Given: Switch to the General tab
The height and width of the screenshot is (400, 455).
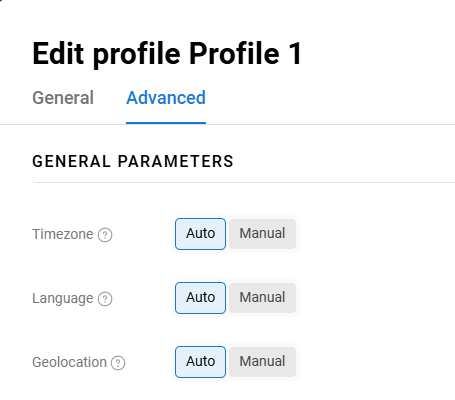Looking at the screenshot, I should click(63, 98).
